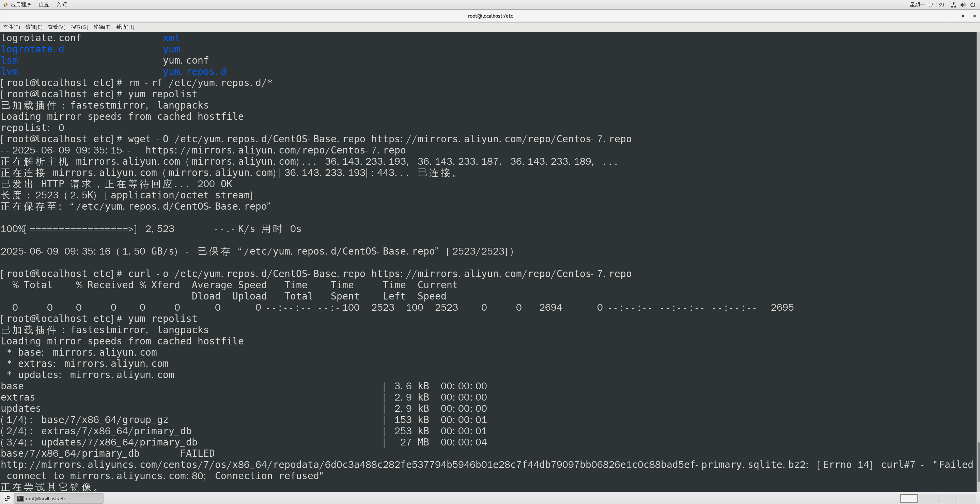Click the blue logrotate.d directory name

point(32,49)
